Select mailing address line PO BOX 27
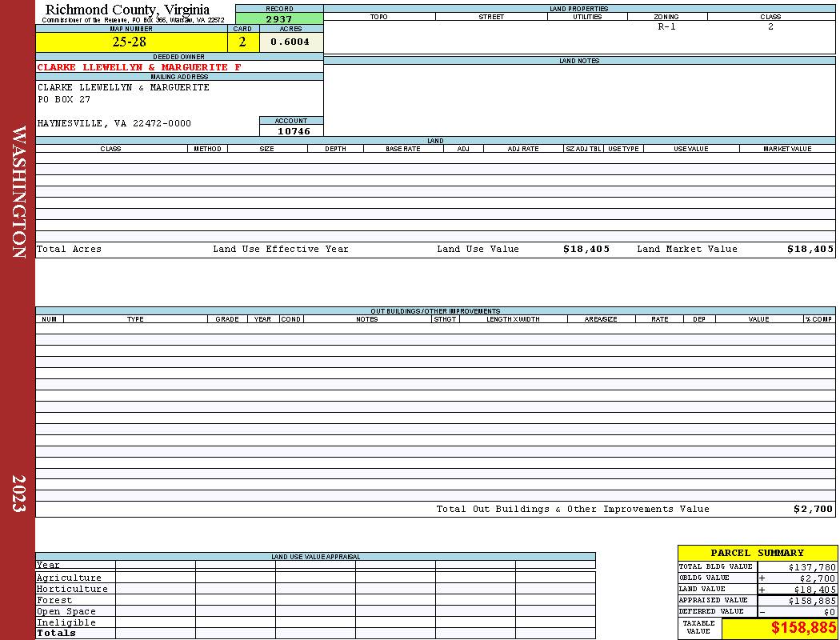840x640 pixels. point(64,100)
